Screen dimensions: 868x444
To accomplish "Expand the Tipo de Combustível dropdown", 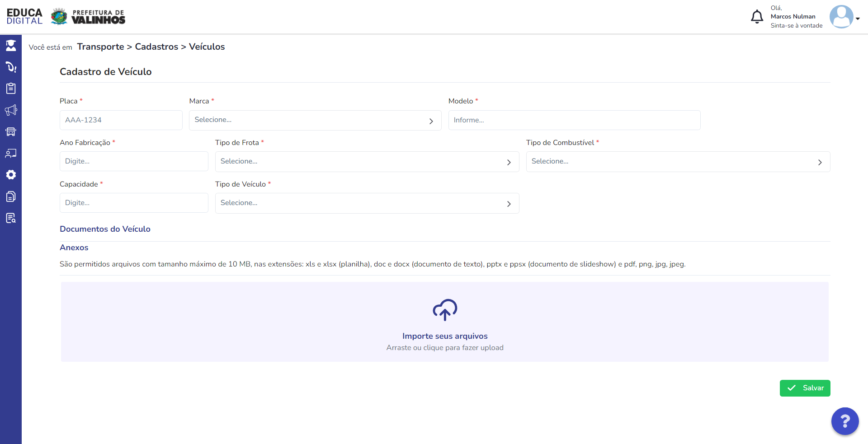I will click(x=678, y=162).
